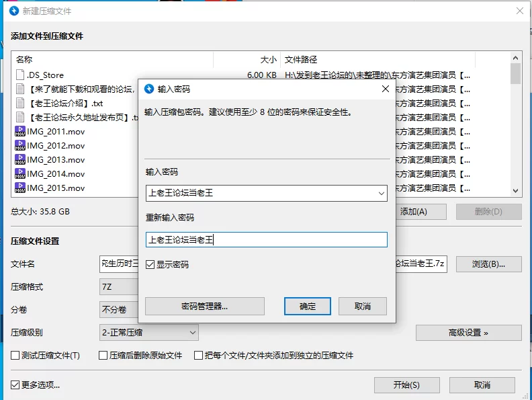Click the 文件名 input field
Screen dimensions: 532x400
(119, 264)
